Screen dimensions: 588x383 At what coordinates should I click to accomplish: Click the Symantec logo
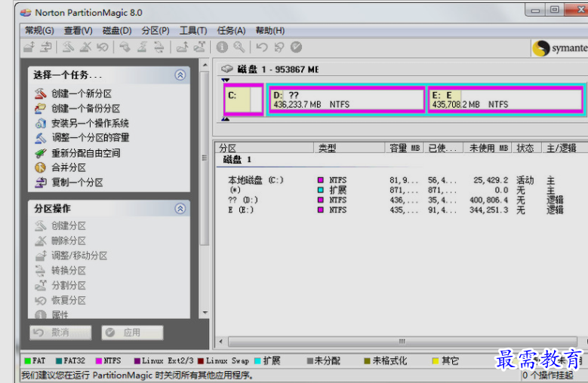click(x=559, y=48)
